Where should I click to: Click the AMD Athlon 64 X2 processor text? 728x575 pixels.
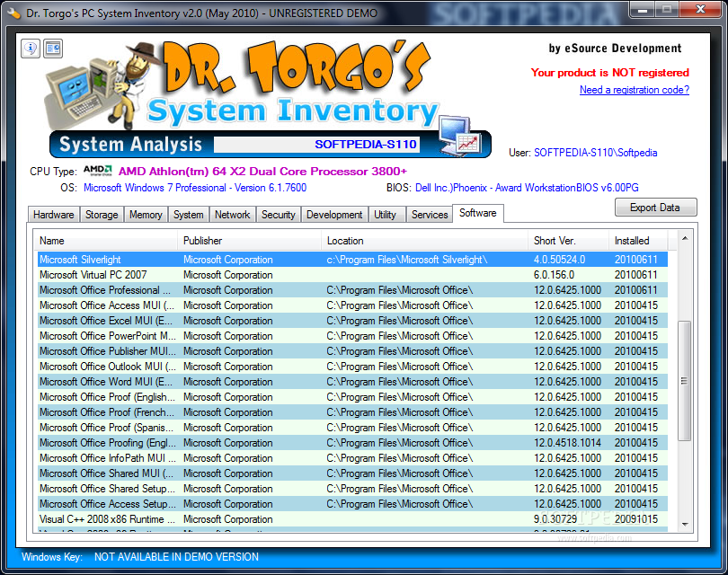(262, 172)
